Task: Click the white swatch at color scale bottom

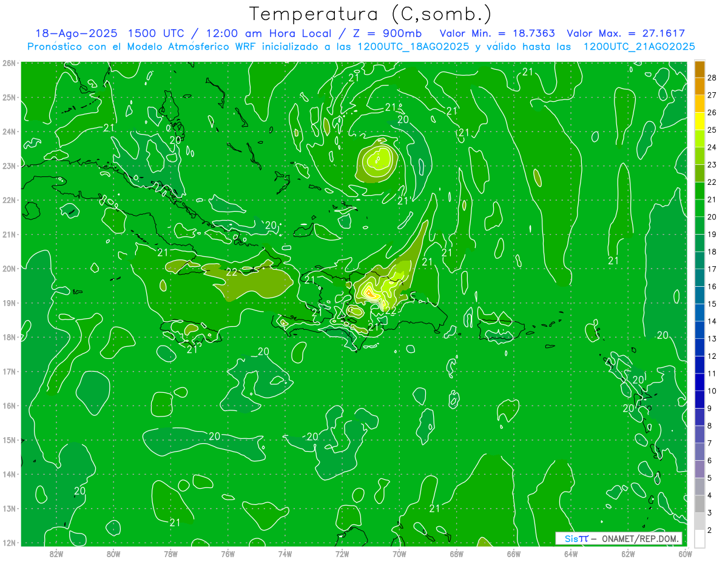Action: pyautogui.click(x=699, y=539)
